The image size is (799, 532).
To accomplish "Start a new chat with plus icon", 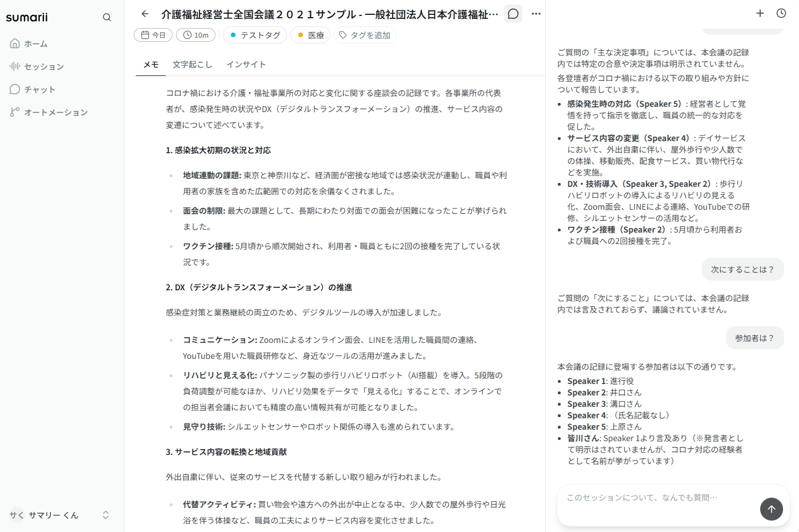I will [760, 13].
